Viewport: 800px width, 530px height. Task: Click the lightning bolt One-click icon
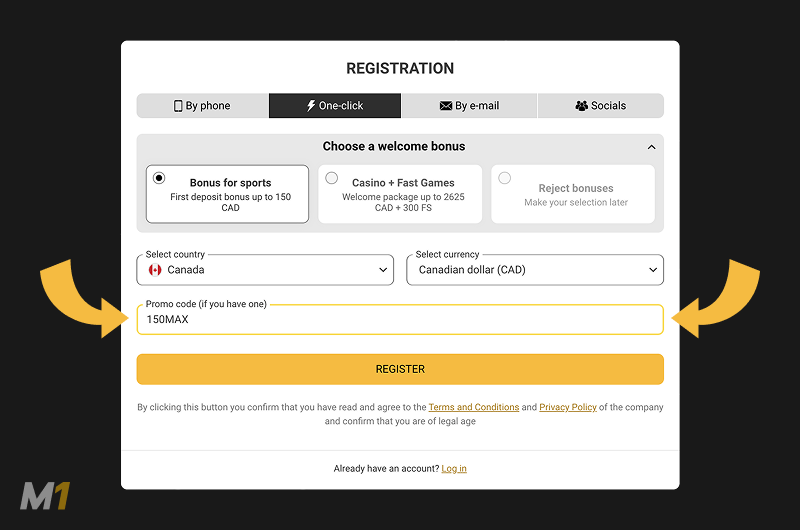click(x=311, y=106)
